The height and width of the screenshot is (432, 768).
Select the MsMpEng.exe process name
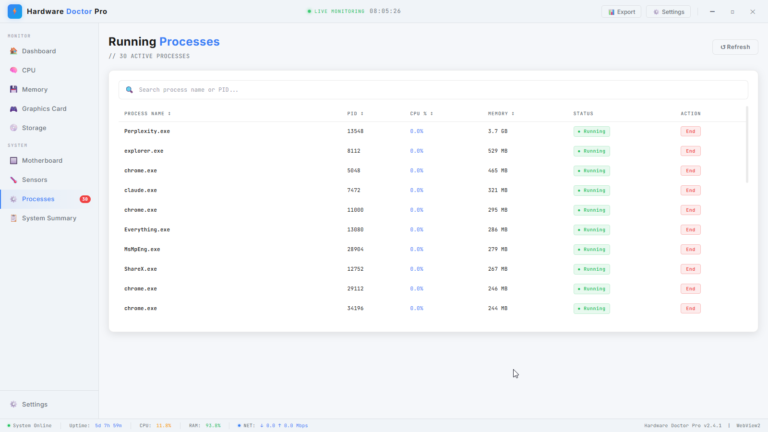(x=142, y=249)
